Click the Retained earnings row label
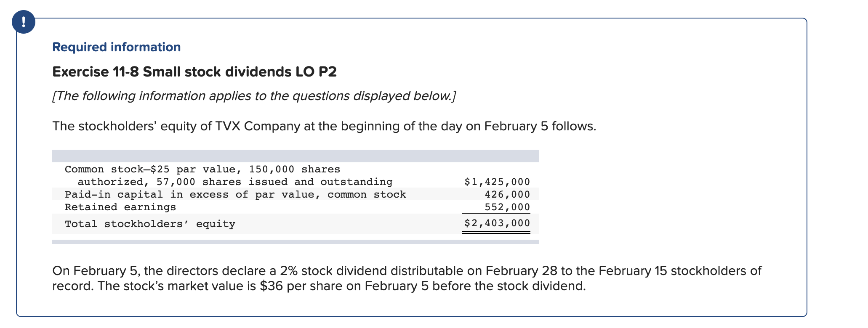This screenshot has width=868, height=328. point(120,207)
